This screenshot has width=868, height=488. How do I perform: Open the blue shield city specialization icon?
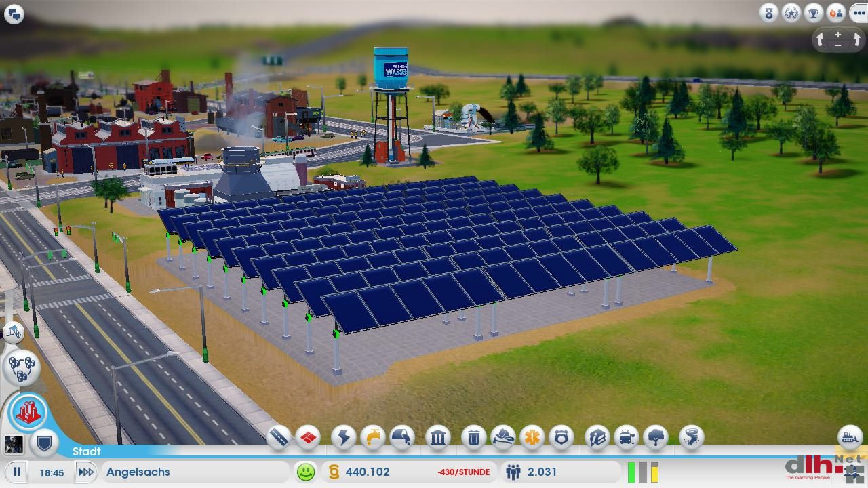[x=45, y=444]
